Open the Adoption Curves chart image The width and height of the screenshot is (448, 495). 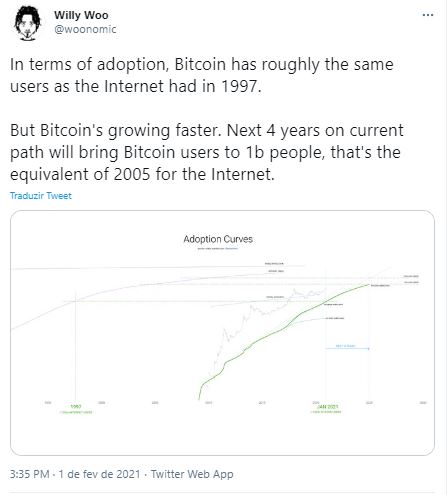point(222,333)
